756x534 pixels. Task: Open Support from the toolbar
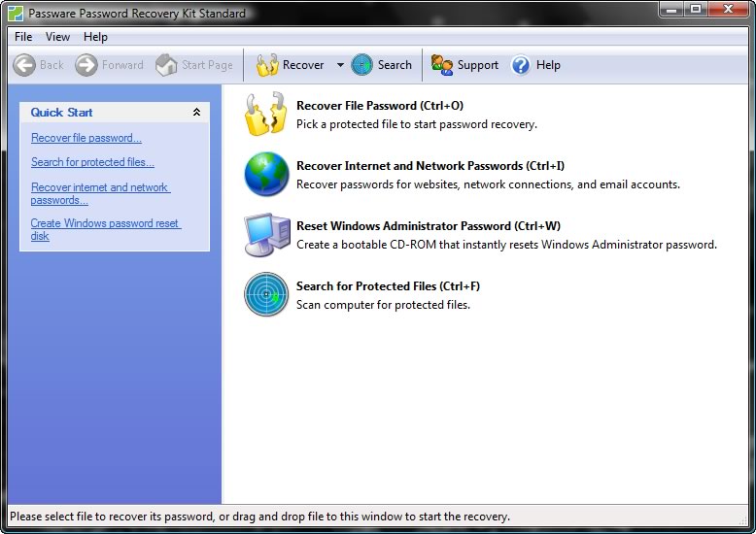click(465, 65)
